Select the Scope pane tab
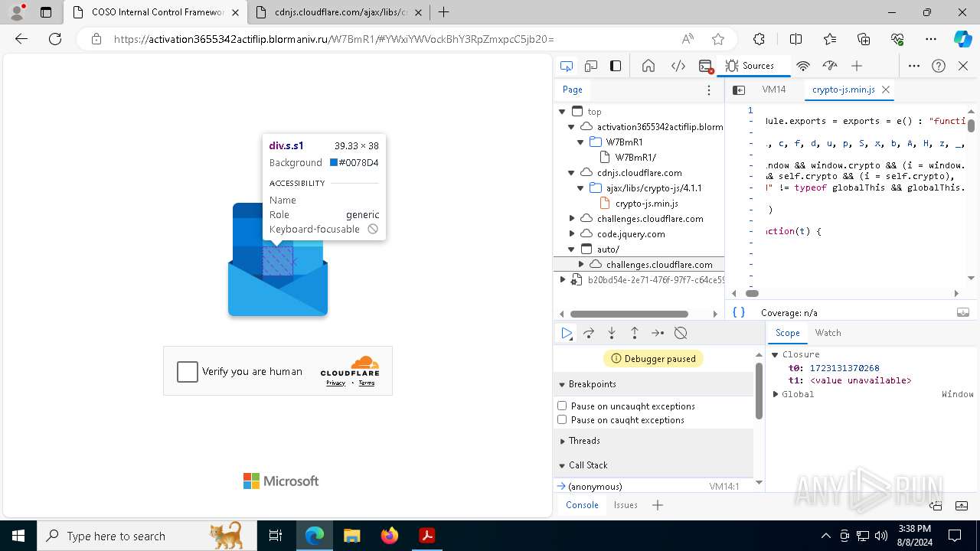 coord(787,333)
